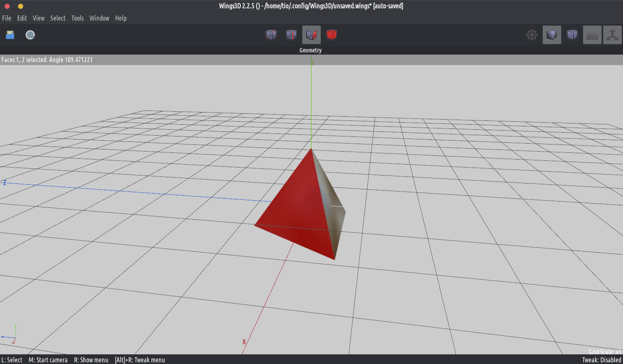The image size is (623, 364).
Task: Switch to edge selection mode cube
Action: click(x=291, y=35)
